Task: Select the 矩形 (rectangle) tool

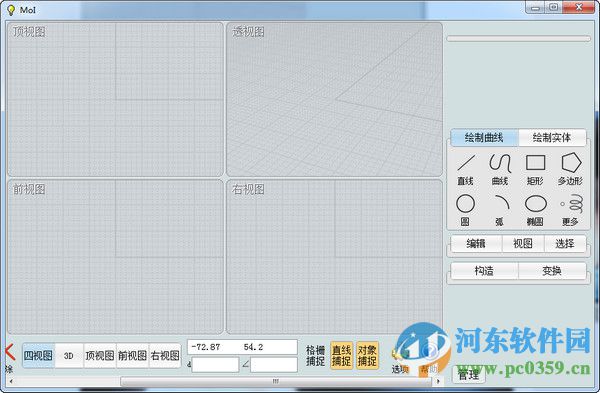Action: click(535, 170)
